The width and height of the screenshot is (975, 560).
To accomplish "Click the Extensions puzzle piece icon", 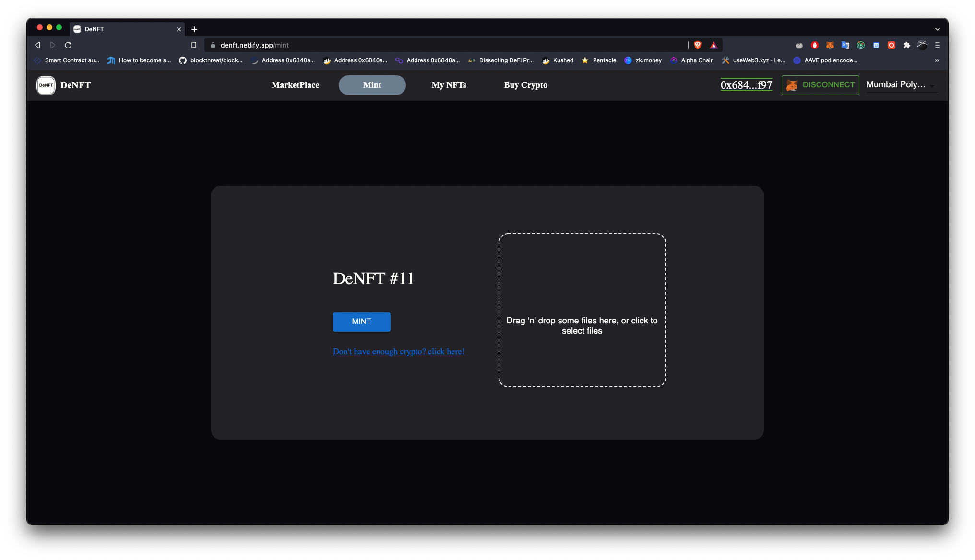I will [x=906, y=45].
